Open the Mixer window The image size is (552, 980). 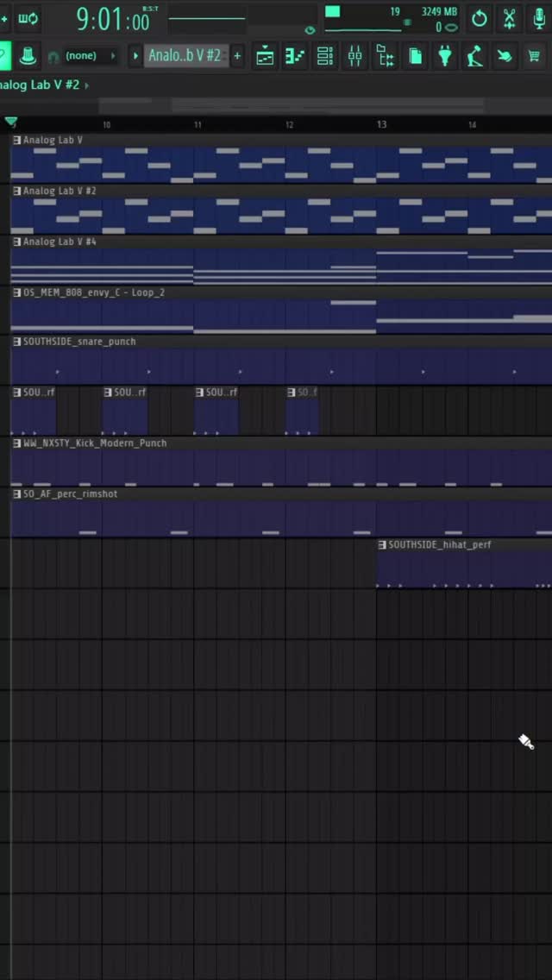point(355,56)
